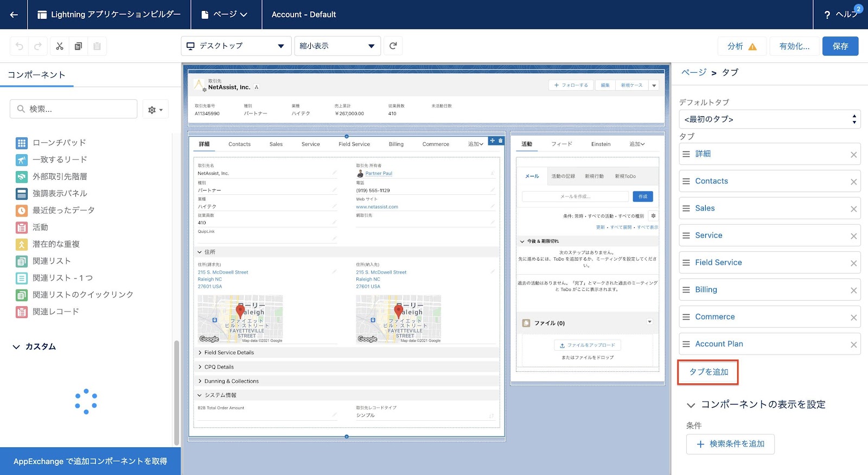
Task: Click the Commerce tab row in the properties panel
Action: pos(769,317)
